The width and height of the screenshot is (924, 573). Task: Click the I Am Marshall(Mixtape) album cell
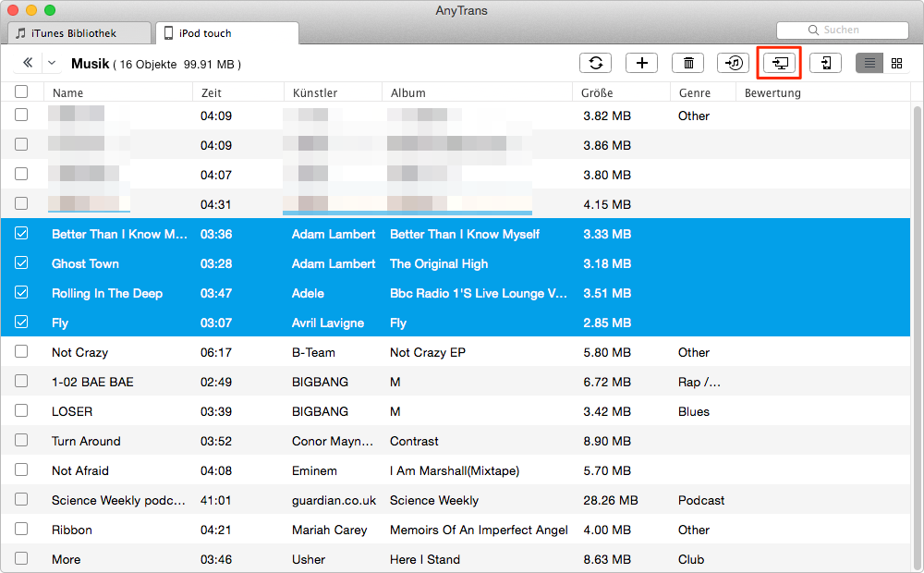(455, 470)
